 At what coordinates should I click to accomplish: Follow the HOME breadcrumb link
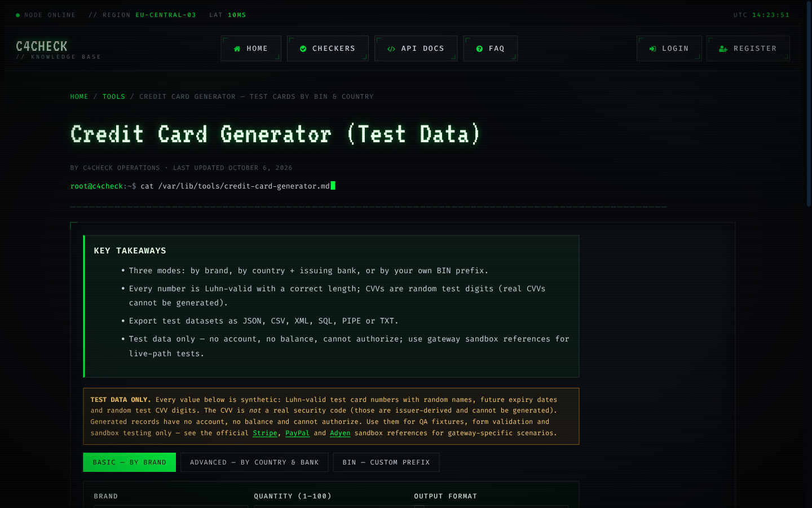coord(79,97)
